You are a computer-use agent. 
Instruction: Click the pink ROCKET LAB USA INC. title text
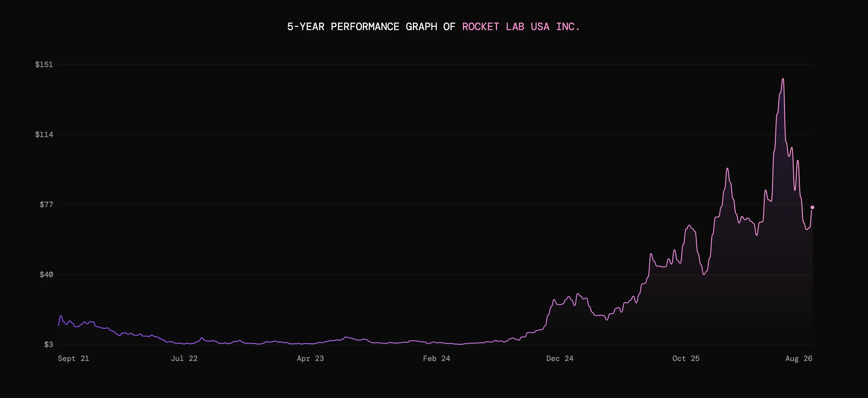(x=521, y=27)
